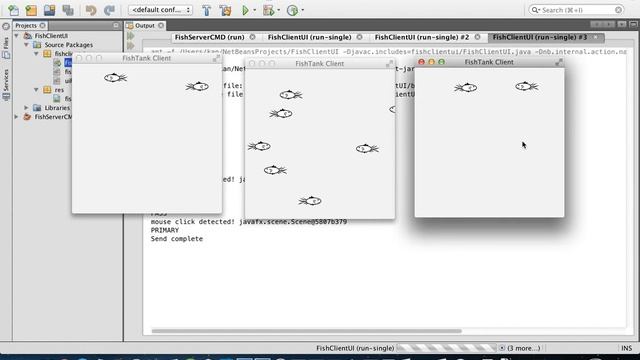
Task: Minimize the Projects panel group
Action: [x=116, y=25]
